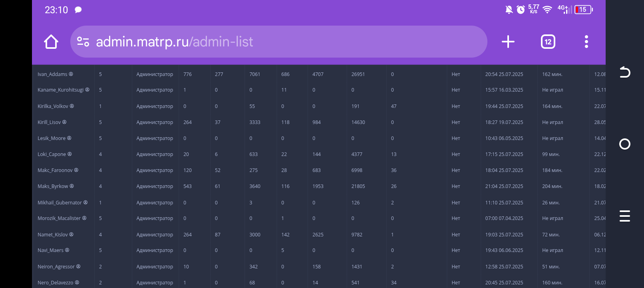Tap the Android recents menu icon
644x288 pixels.
click(x=625, y=216)
